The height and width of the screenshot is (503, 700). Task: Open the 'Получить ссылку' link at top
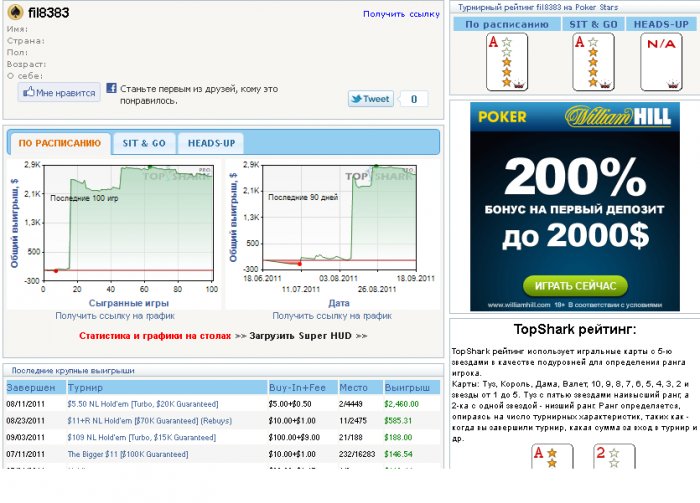coord(401,14)
